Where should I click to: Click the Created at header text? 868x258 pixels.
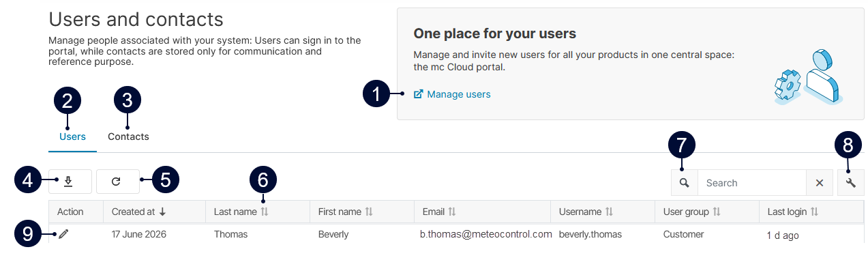pyautogui.click(x=133, y=212)
